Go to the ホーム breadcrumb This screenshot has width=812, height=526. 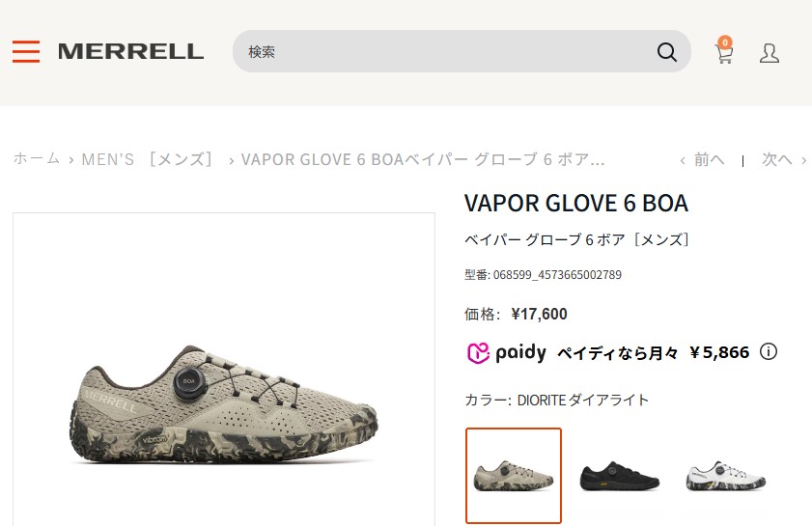[x=37, y=158]
